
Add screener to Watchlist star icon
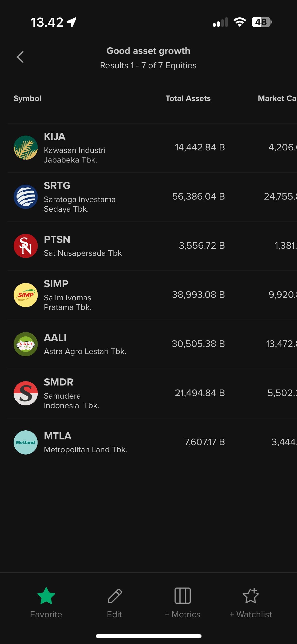251,596
